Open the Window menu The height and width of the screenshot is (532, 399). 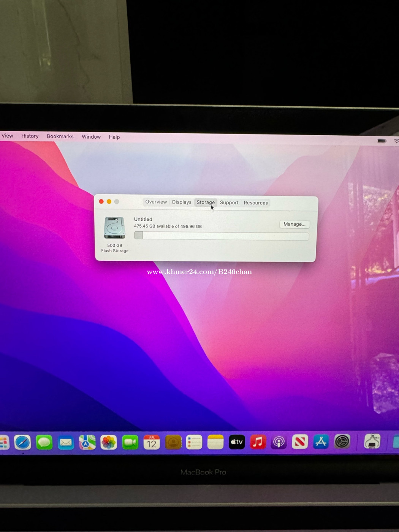(x=91, y=137)
